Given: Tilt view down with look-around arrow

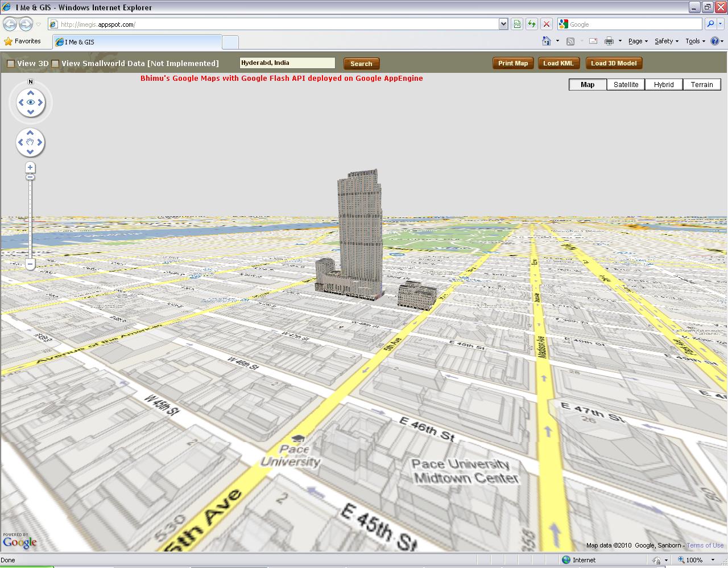Looking at the screenshot, I should pos(31,112).
